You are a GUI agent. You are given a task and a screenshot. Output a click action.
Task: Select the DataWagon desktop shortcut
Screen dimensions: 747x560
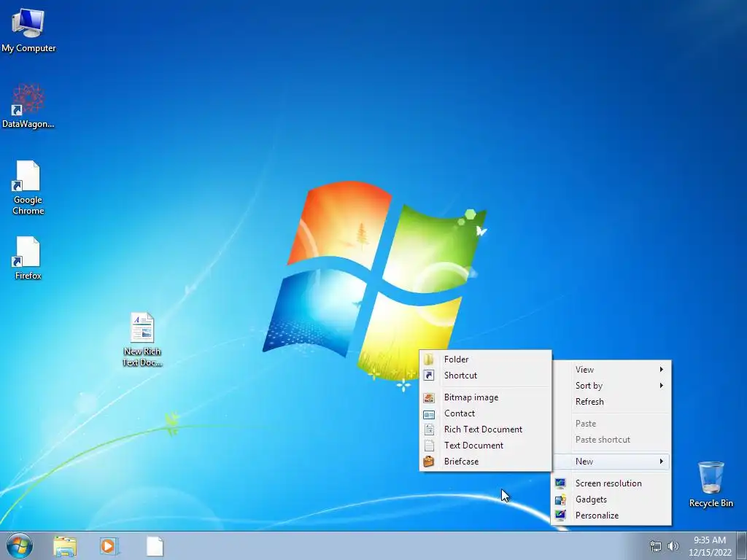coord(28,105)
